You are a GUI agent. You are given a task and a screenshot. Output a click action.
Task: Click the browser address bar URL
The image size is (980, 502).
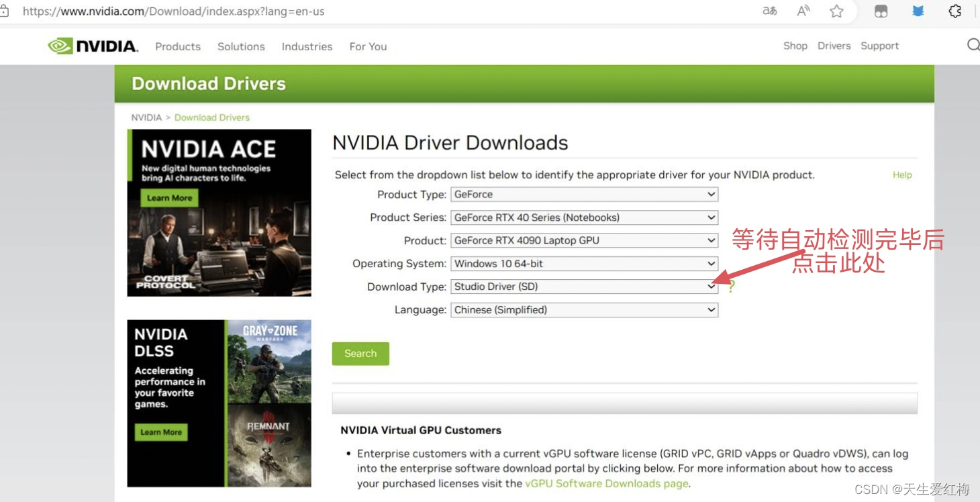(x=174, y=11)
